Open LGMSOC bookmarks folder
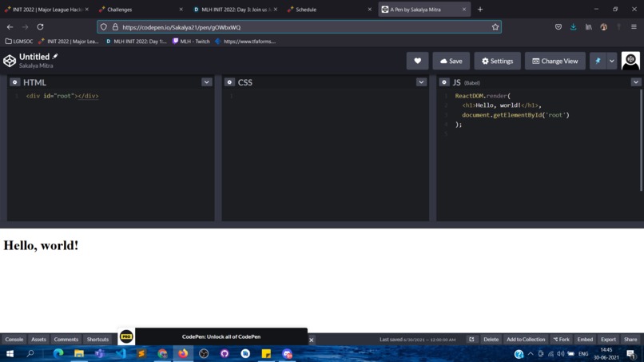The height and width of the screenshot is (362, 644). point(19,41)
